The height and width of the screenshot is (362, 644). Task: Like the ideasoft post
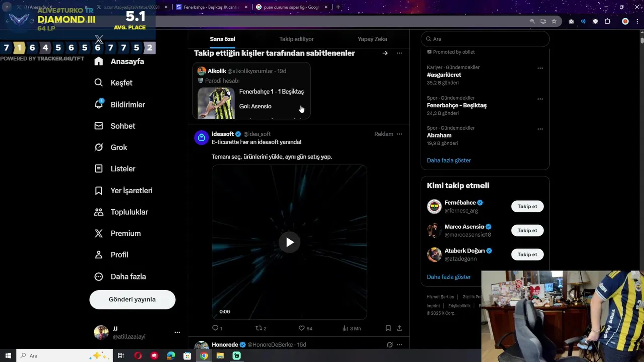click(x=305, y=328)
